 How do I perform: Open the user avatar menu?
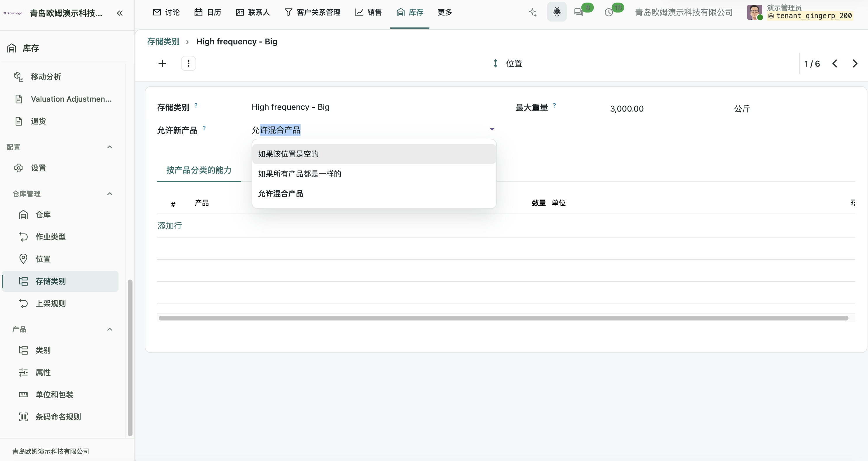754,12
